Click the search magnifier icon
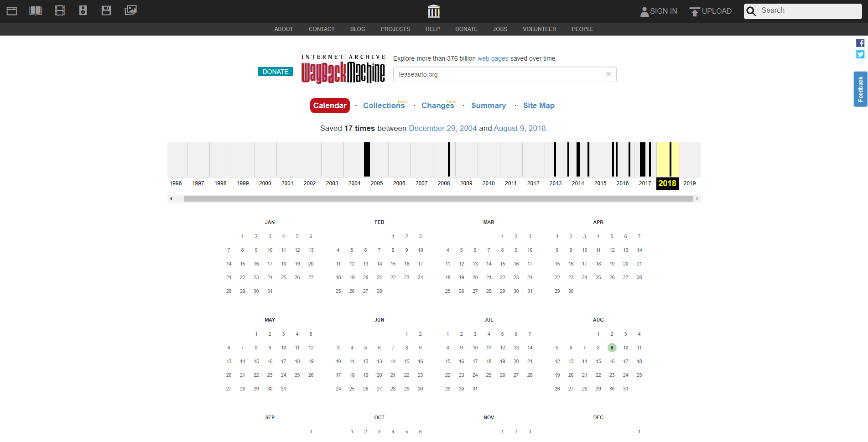This screenshot has height=442, width=868. point(751,11)
